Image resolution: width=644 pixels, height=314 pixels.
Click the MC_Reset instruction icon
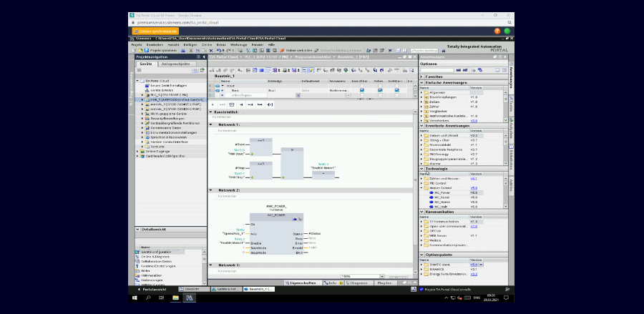coord(431,197)
